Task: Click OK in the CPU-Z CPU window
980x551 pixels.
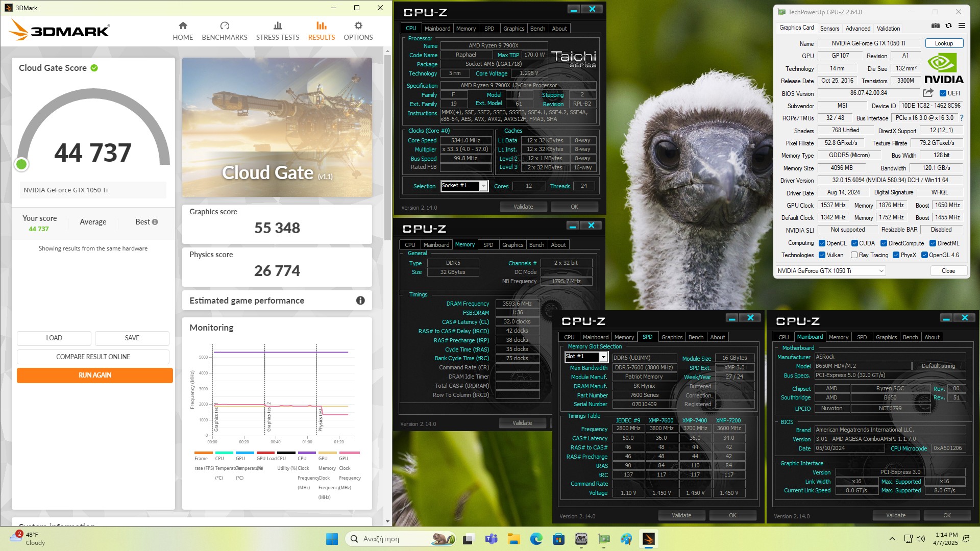Action: [x=574, y=207]
